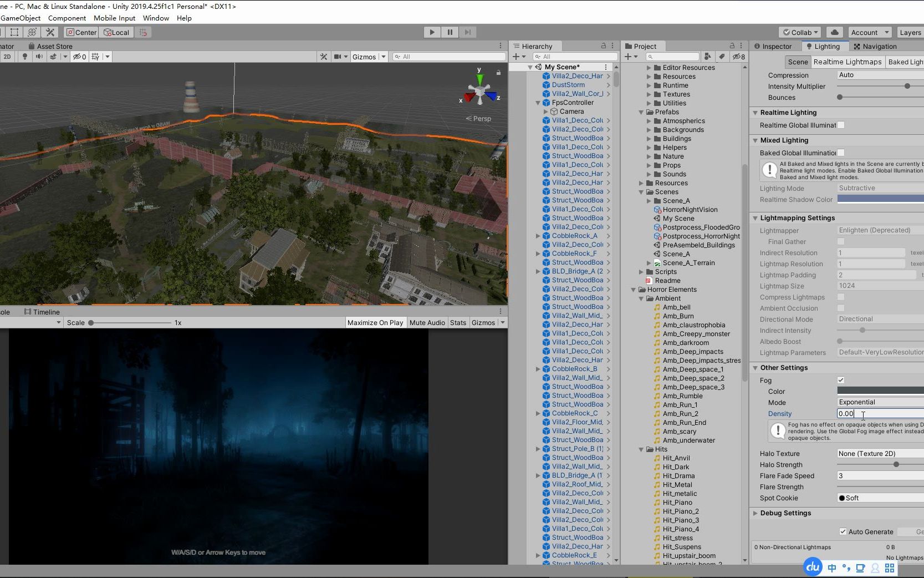Pause the game with the Pause icon
Viewport: 924px width, 578px height.
[450, 32]
